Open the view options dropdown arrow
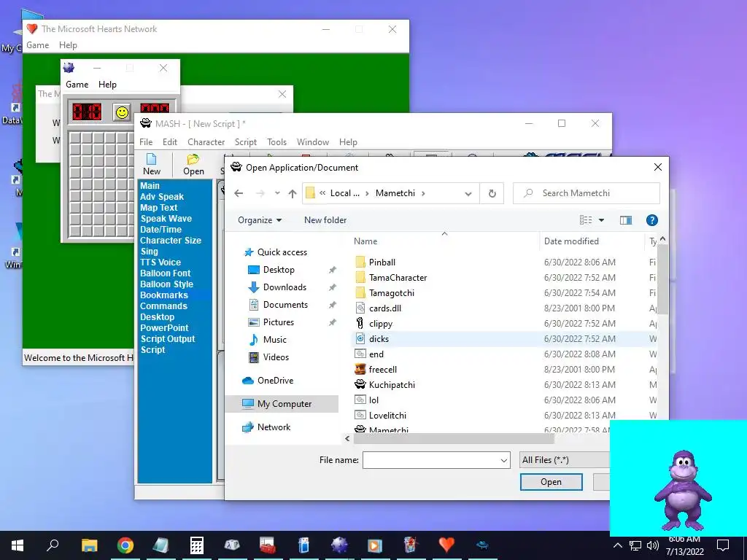 [x=601, y=220]
